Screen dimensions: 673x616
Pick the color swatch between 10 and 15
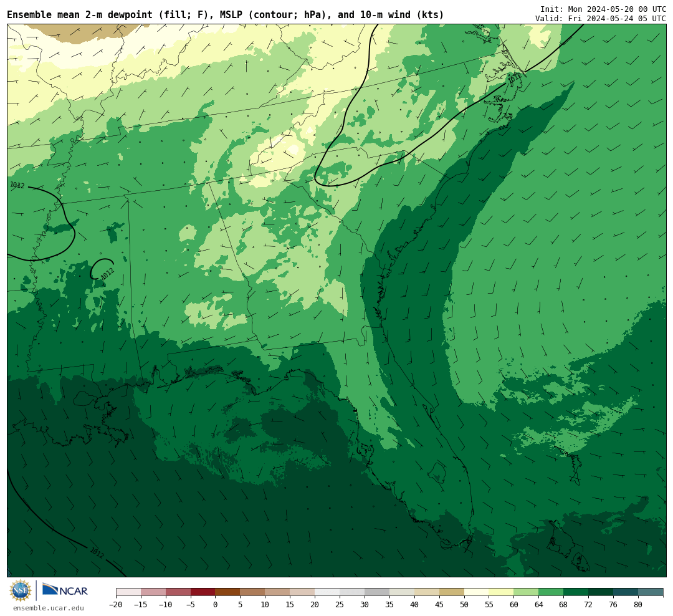(x=277, y=592)
